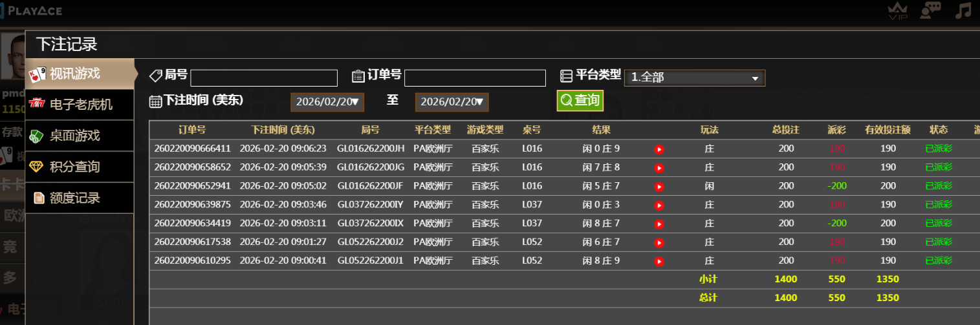Click bet time 2026-02-20 09:05:39
This screenshot has width=980, height=325.
click(283, 167)
